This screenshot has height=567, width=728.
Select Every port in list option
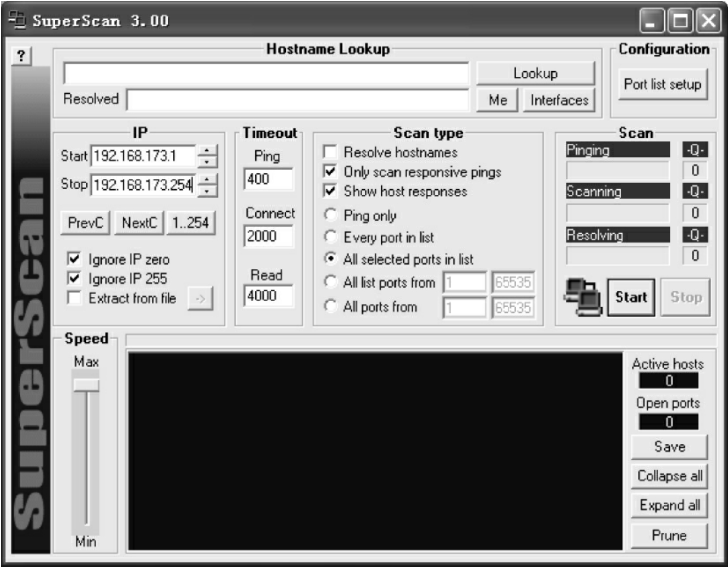330,237
